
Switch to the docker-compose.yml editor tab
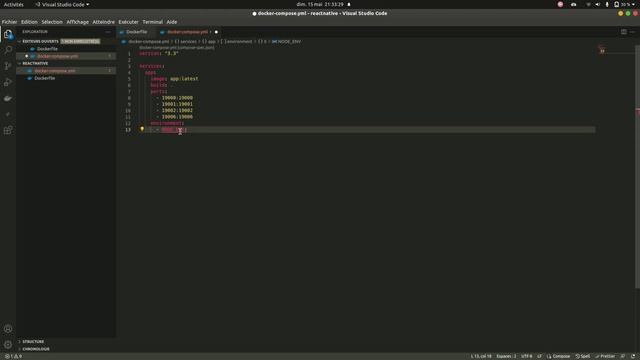click(188, 32)
